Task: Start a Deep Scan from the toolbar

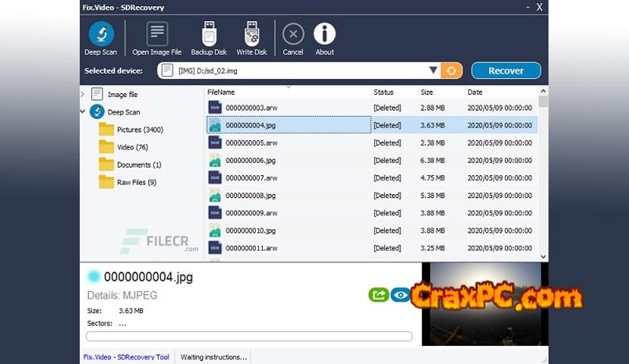Action: (101, 35)
